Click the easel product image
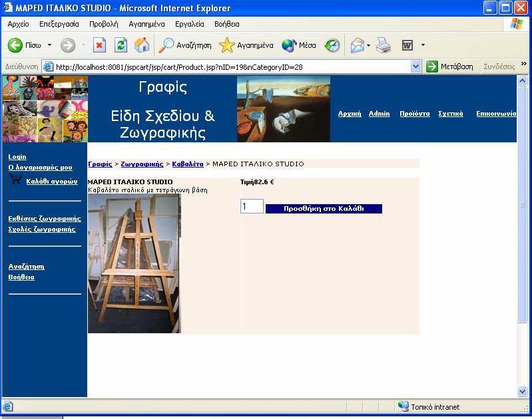Image resolution: width=532 pixels, height=419 pixels. point(134,263)
